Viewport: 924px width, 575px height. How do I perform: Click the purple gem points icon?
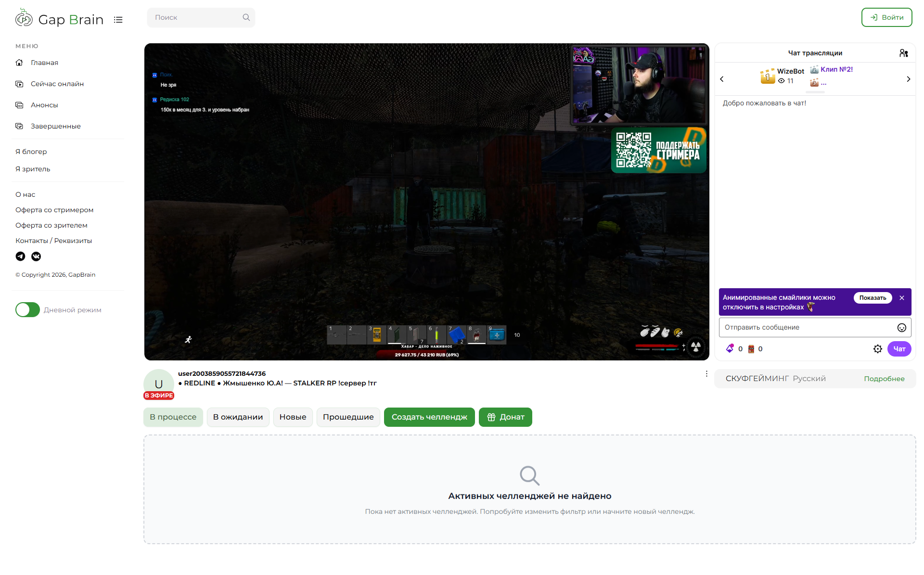point(730,348)
